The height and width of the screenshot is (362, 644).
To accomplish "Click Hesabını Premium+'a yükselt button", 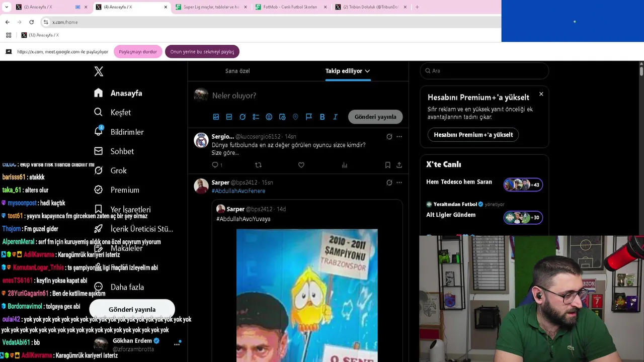I will click(473, 135).
